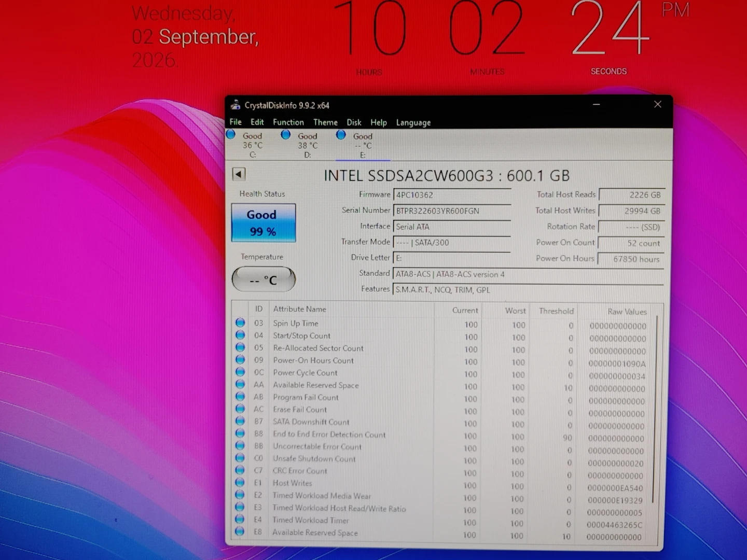The width and height of the screenshot is (747, 560).
Task: Open the Language menu
Action: (413, 123)
